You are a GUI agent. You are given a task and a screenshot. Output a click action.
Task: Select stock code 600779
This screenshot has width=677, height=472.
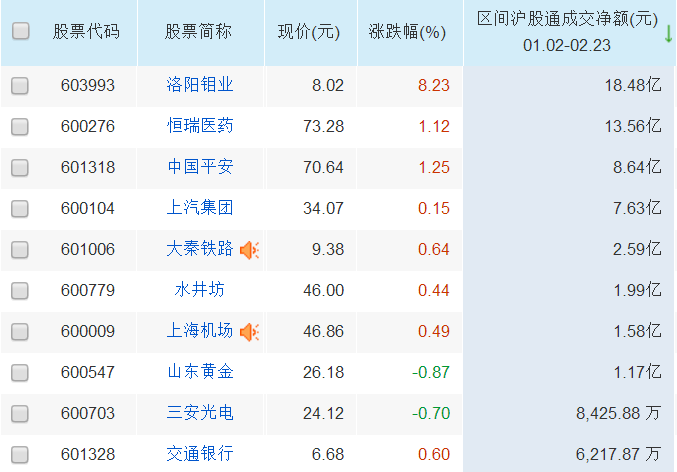click(88, 291)
